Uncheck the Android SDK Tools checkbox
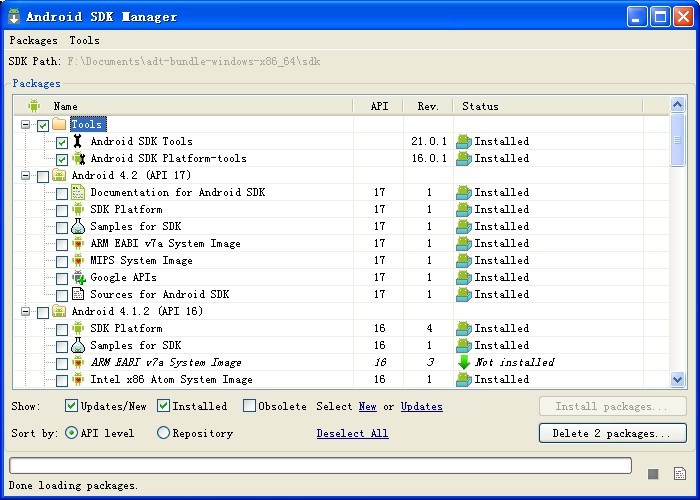This screenshot has width=700, height=500. [x=62, y=142]
